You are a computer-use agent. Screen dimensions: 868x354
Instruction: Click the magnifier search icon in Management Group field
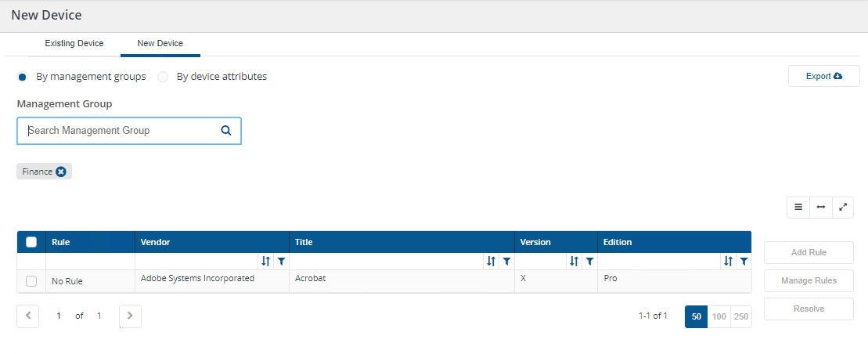(x=226, y=131)
